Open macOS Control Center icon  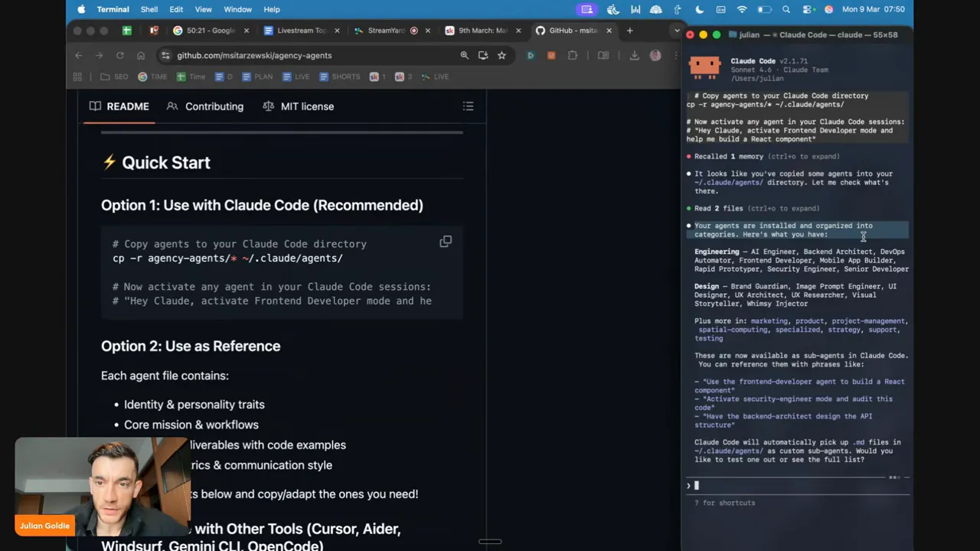(x=808, y=9)
